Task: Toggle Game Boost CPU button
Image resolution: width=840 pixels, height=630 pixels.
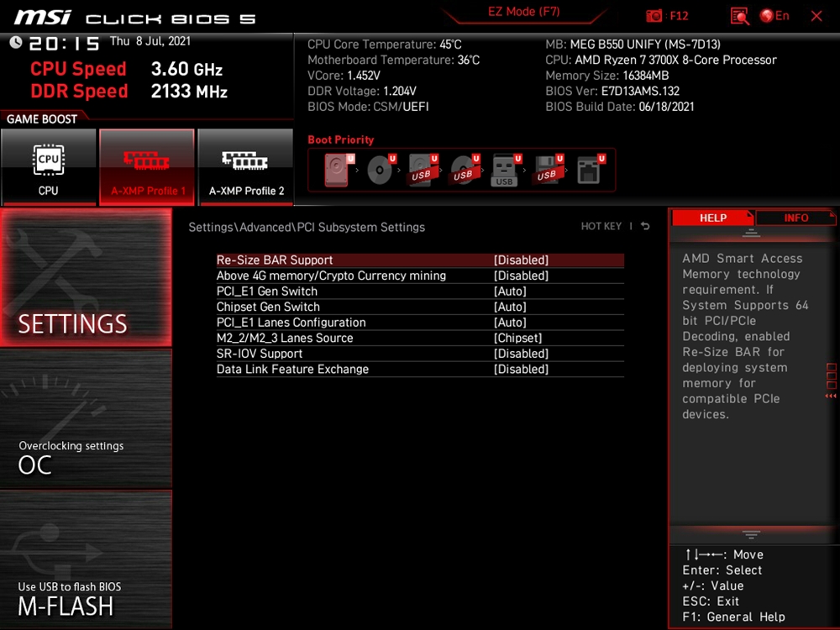Action: [x=49, y=167]
